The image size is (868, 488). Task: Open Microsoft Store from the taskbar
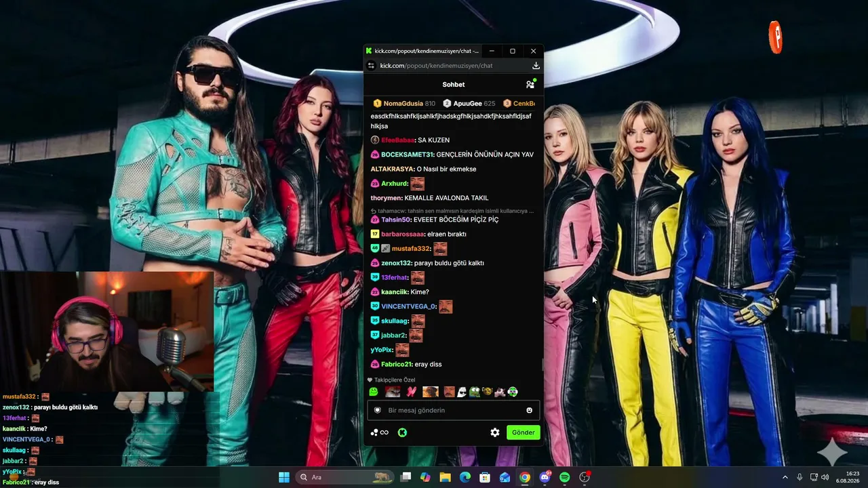(x=485, y=477)
